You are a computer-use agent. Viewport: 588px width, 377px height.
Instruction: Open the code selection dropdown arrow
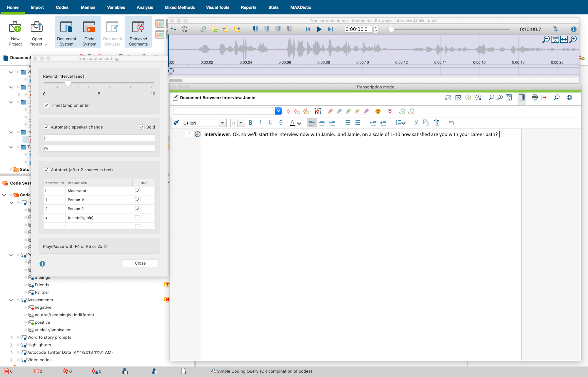tap(278, 111)
